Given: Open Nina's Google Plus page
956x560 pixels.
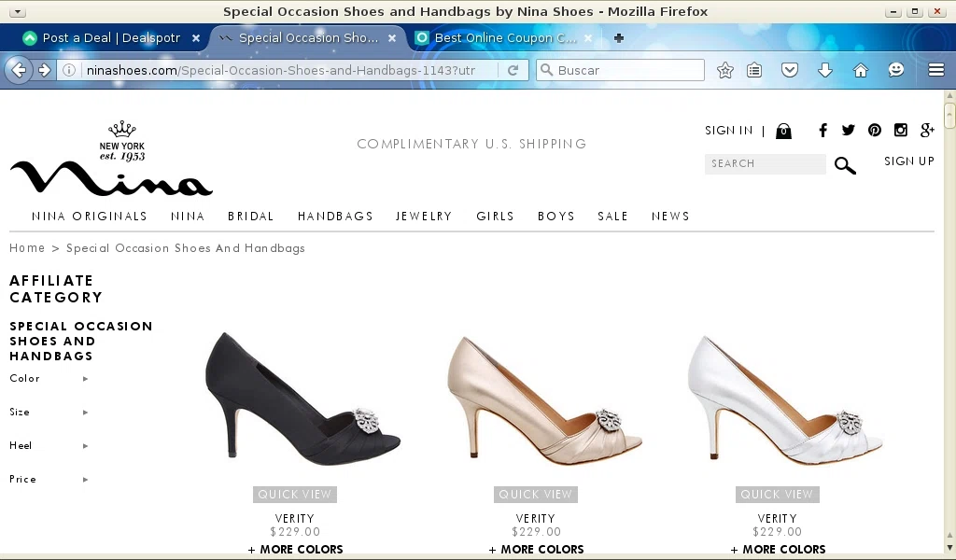Looking at the screenshot, I should coord(927,130).
